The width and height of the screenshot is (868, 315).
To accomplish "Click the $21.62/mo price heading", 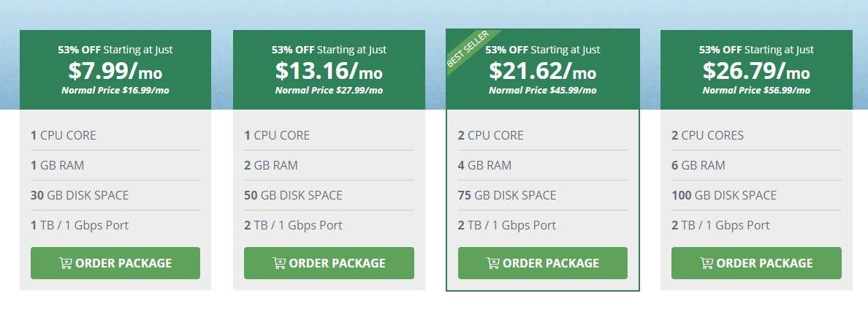I will (542, 71).
